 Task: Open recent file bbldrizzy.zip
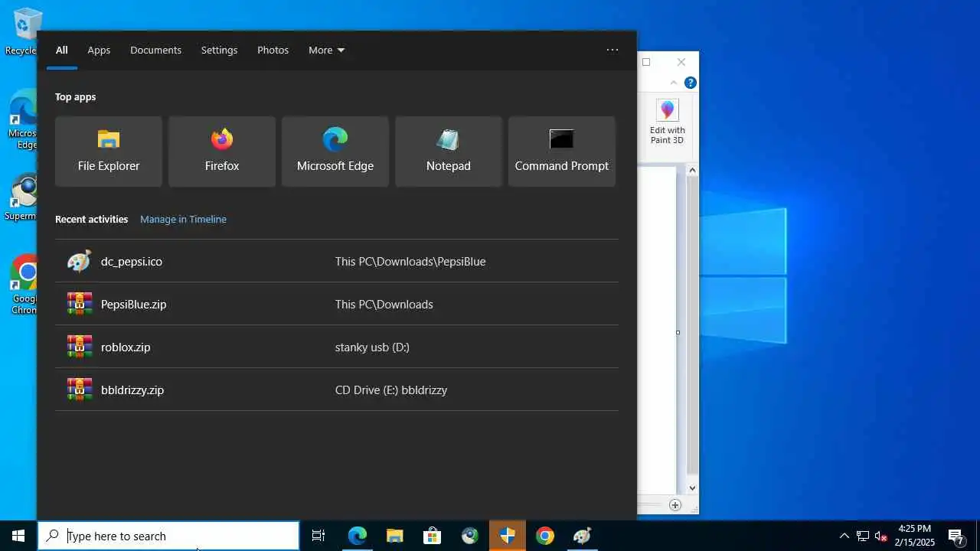337,390
